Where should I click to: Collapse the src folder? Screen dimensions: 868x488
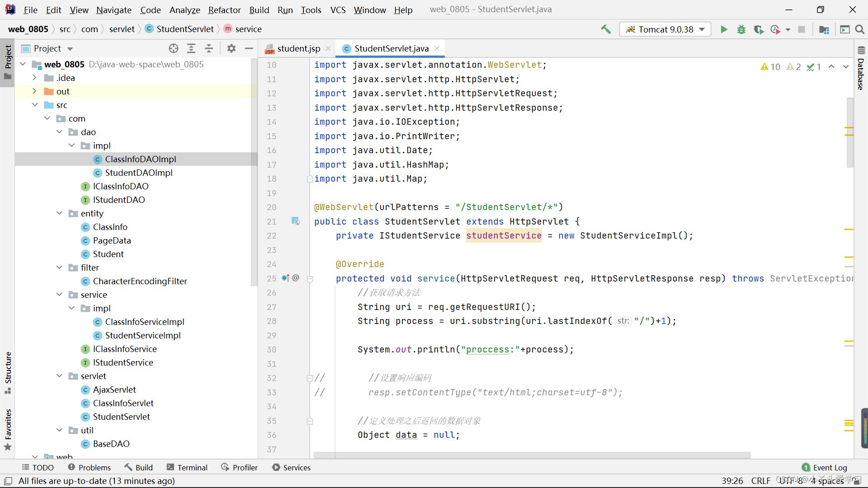35,105
